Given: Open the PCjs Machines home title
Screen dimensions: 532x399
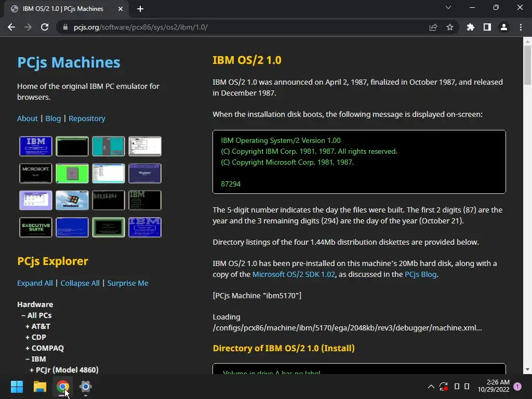Looking at the screenshot, I should point(69,62).
